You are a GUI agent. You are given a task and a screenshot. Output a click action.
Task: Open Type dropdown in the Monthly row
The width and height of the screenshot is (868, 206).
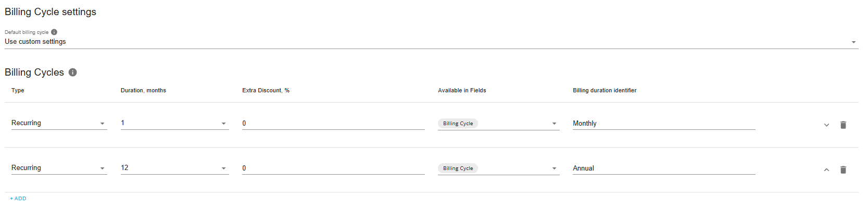59,123
